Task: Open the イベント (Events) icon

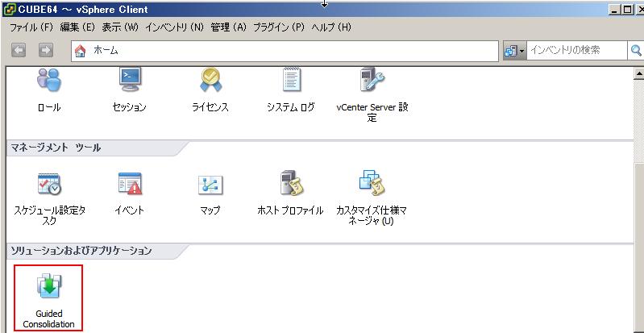Action: point(130,184)
